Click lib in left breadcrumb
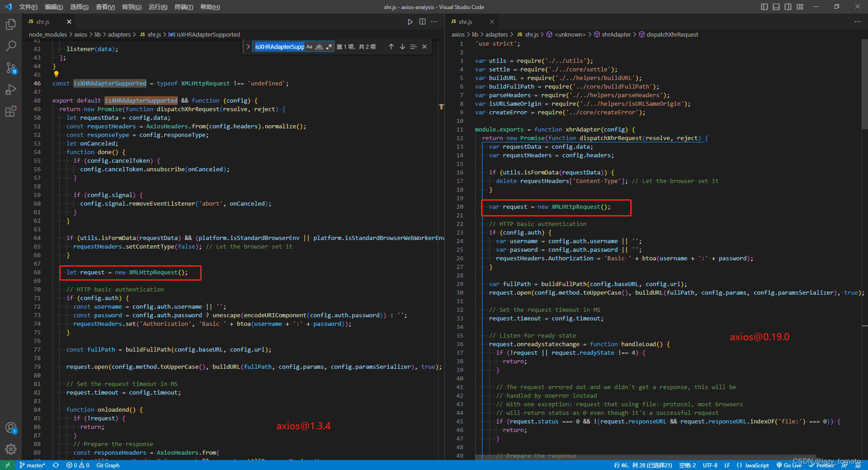This screenshot has height=470, width=868. (x=98, y=34)
